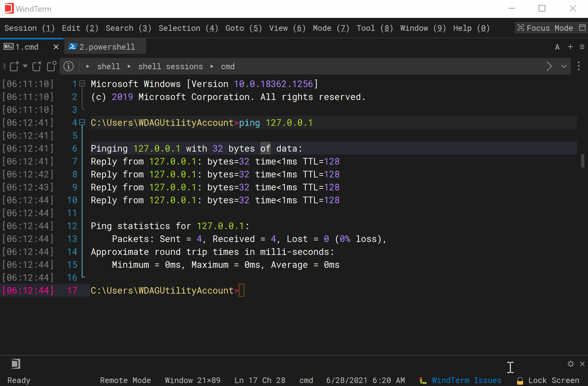Open the Tool menu

click(x=375, y=28)
